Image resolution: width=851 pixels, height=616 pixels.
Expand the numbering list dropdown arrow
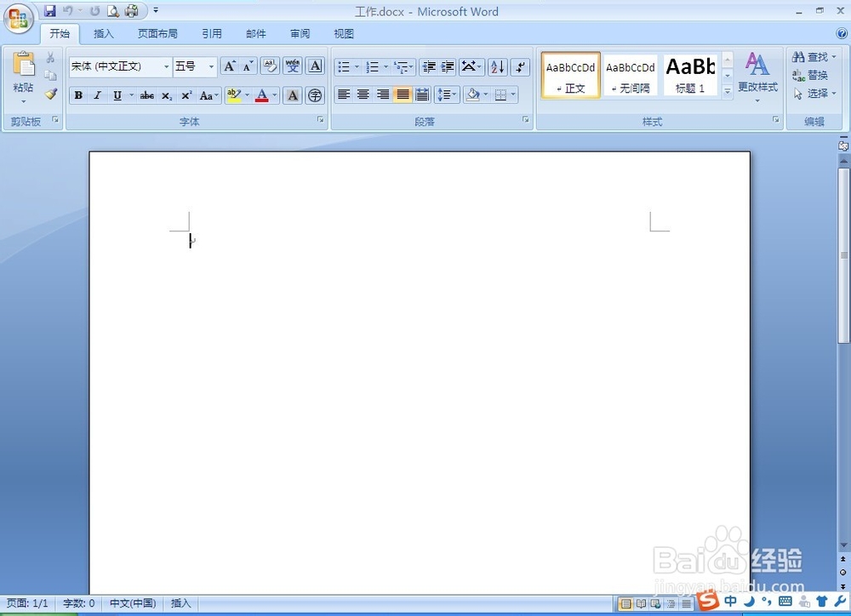[x=386, y=66]
